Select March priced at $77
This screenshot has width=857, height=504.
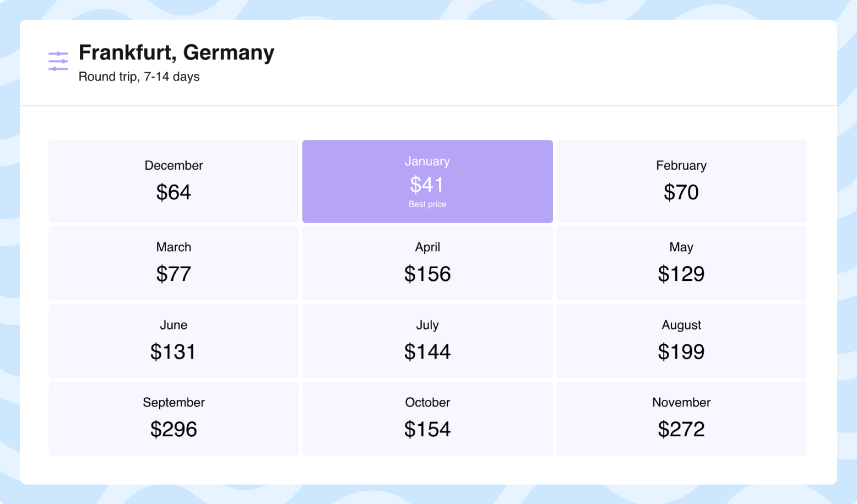173,263
